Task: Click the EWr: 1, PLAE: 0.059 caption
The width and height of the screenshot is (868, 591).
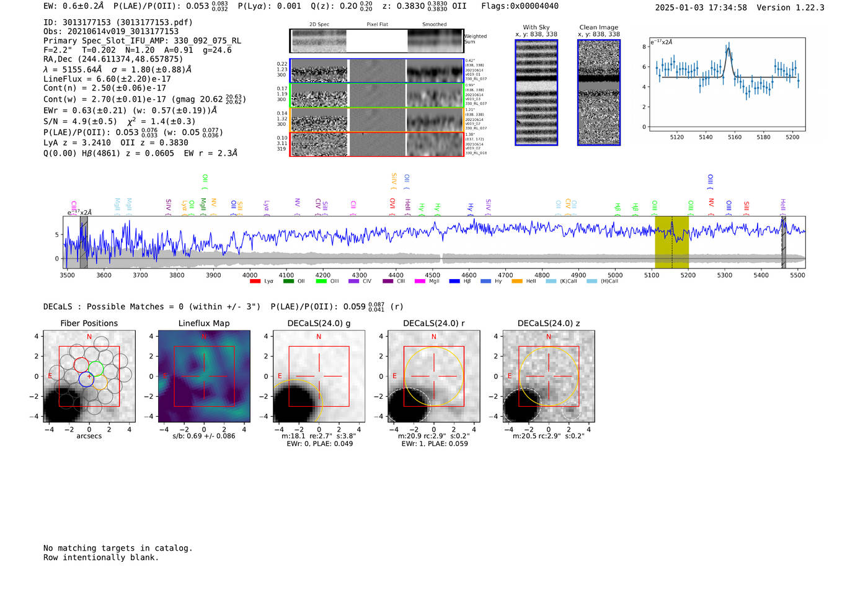Action: click(x=435, y=444)
